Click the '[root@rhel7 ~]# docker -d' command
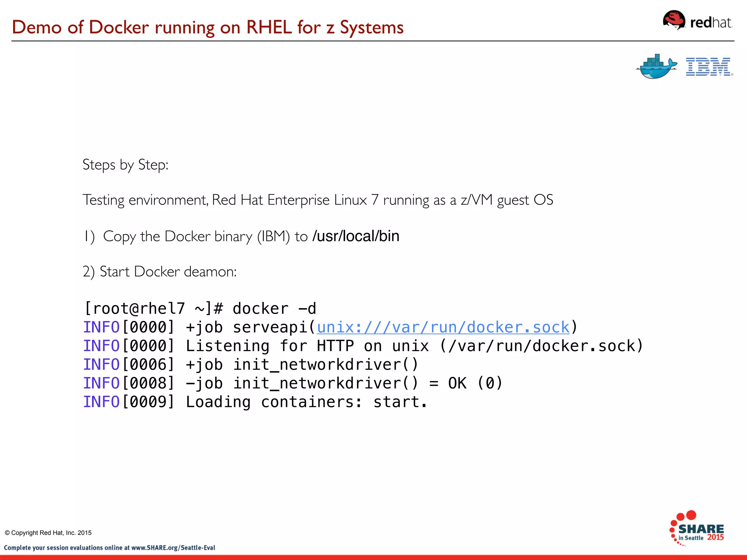This screenshot has height=560, width=747. click(x=200, y=308)
